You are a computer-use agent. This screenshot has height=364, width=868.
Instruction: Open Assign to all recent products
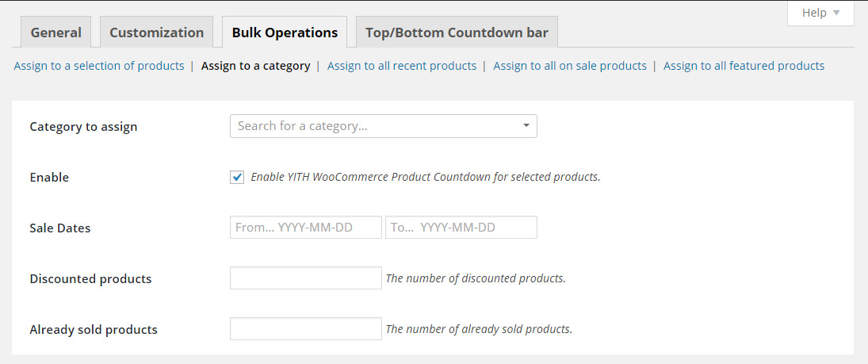[x=402, y=66]
